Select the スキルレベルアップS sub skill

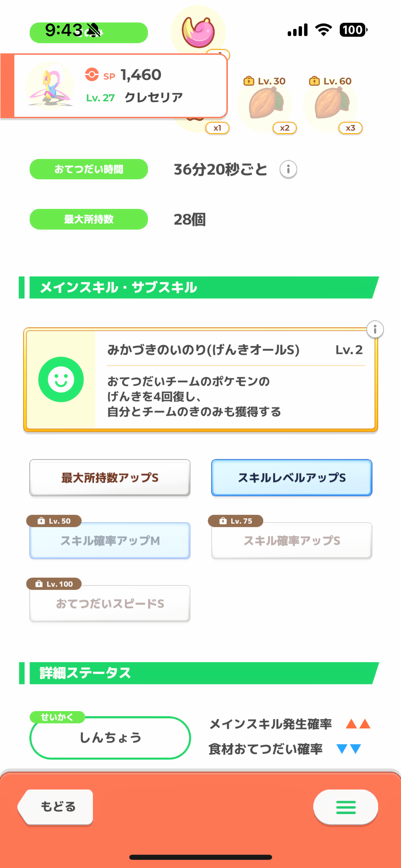pyautogui.click(x=292, y=478)
